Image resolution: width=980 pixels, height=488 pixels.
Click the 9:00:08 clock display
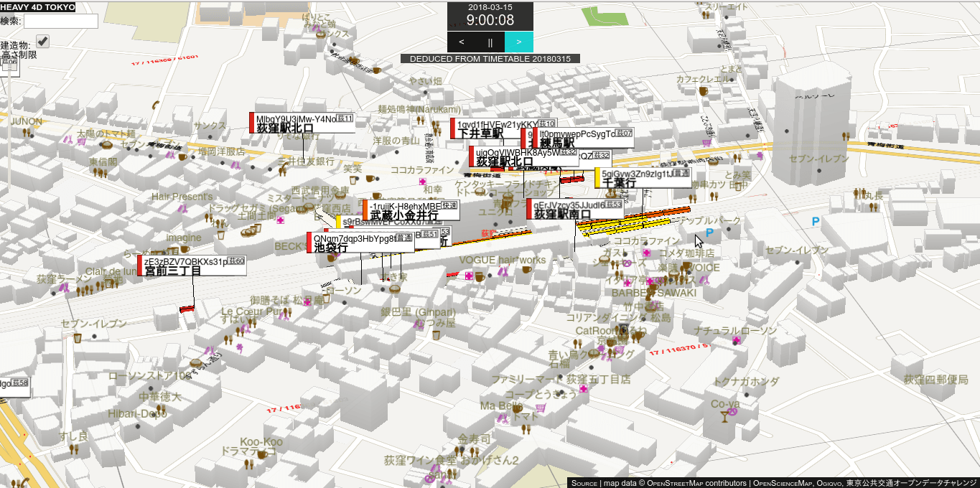click(490, 20)
